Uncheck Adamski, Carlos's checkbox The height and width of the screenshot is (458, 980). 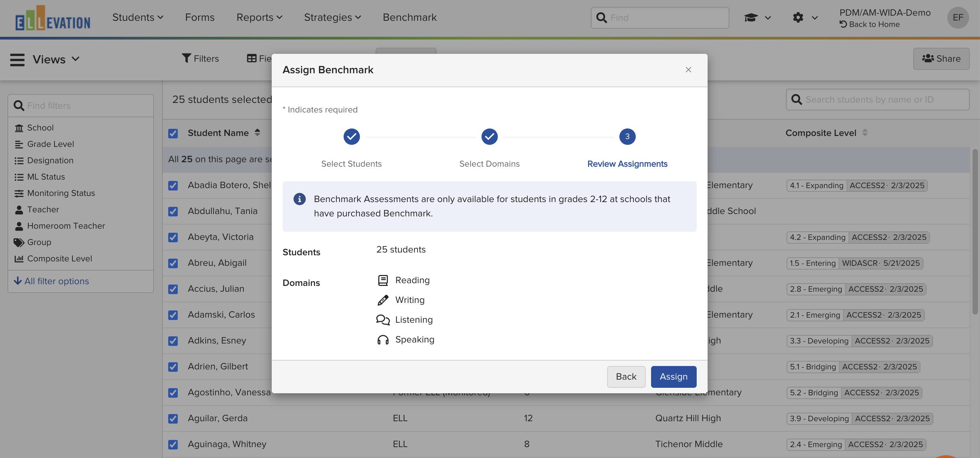pyautogui.click(x=173, y=315)
